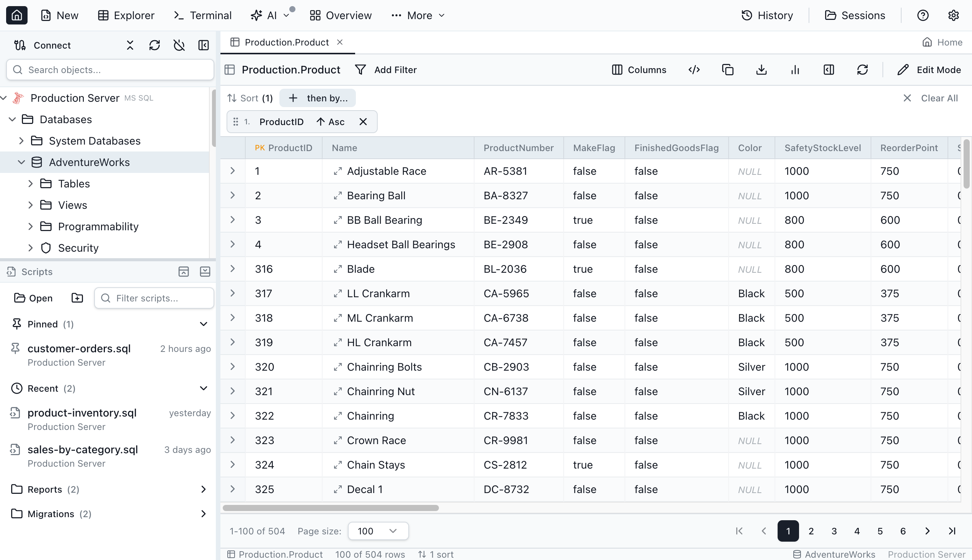972x560 pixels.
Task: Click the disconnect icon in Connect panel
Action: 179,46
